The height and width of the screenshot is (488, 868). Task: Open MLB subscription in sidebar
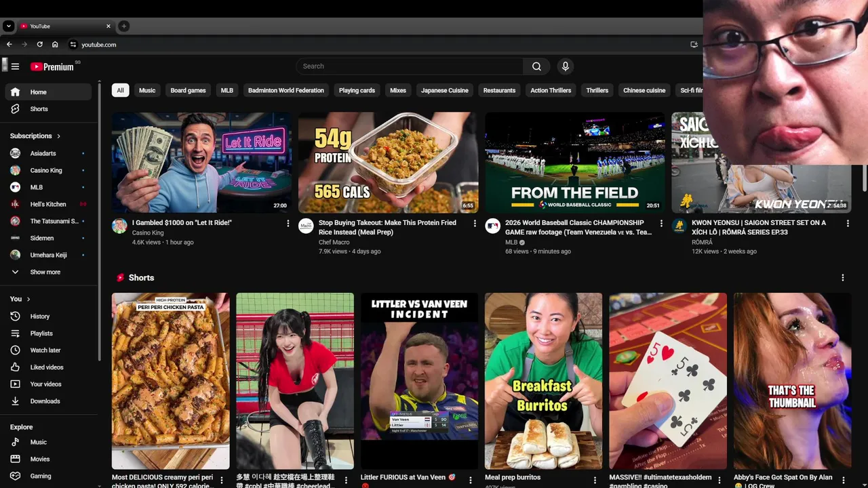pos(47,187)
